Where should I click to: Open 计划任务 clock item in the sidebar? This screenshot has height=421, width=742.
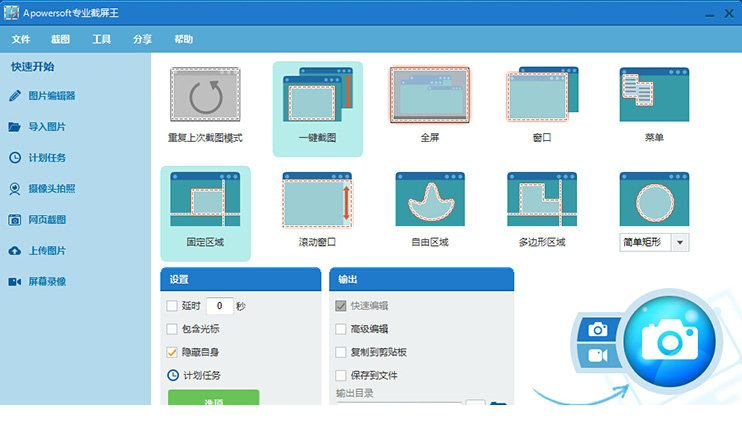pyautogui.click(x=37, y=158)
